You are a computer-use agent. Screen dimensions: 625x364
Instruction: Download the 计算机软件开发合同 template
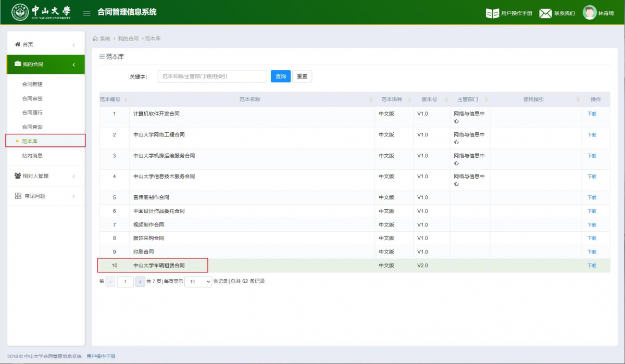pos(592,114)
